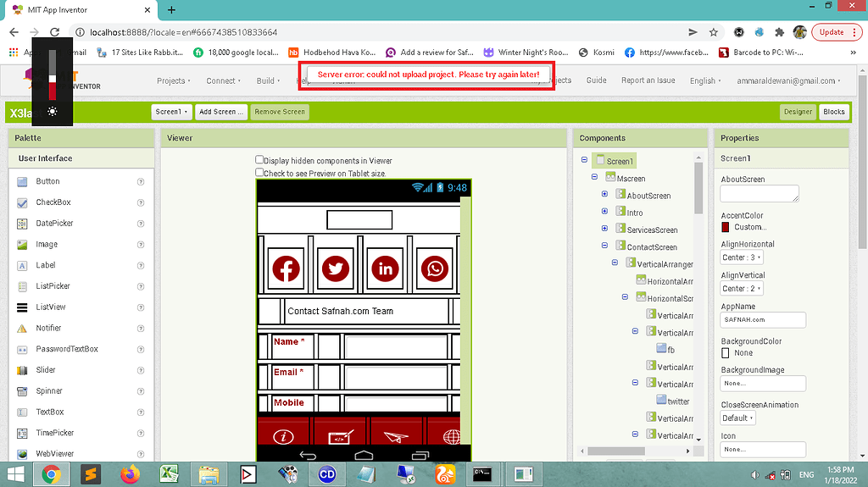The height and width of the screenshot is (487, 868).
Task: Collapse the ContactScreen tree node
Action: click(x=604, y=246)
